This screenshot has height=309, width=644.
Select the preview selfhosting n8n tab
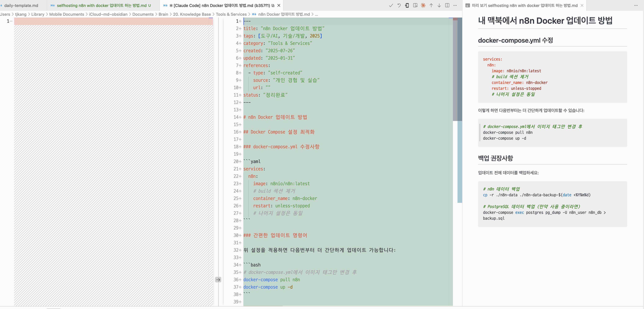coord(524,5)
